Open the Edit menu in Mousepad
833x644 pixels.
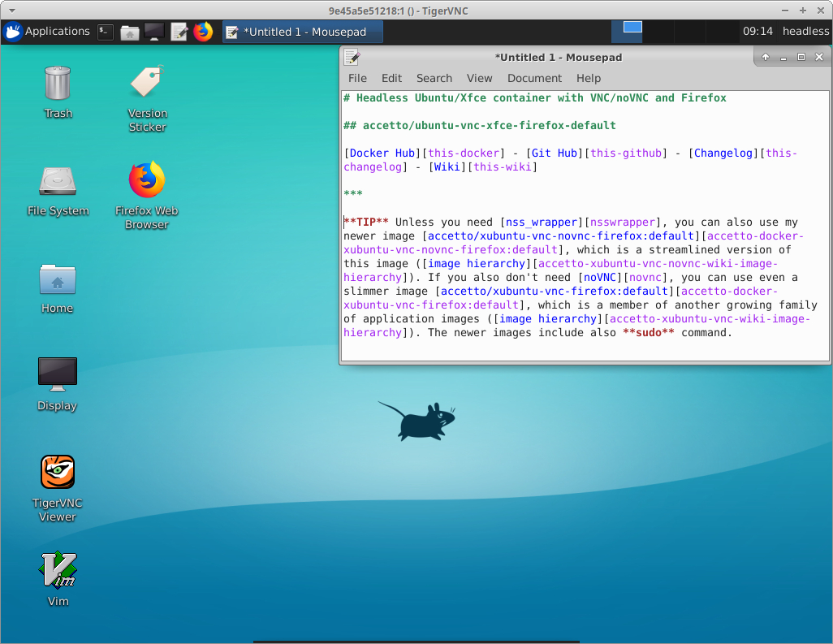[x=391, y=78]
